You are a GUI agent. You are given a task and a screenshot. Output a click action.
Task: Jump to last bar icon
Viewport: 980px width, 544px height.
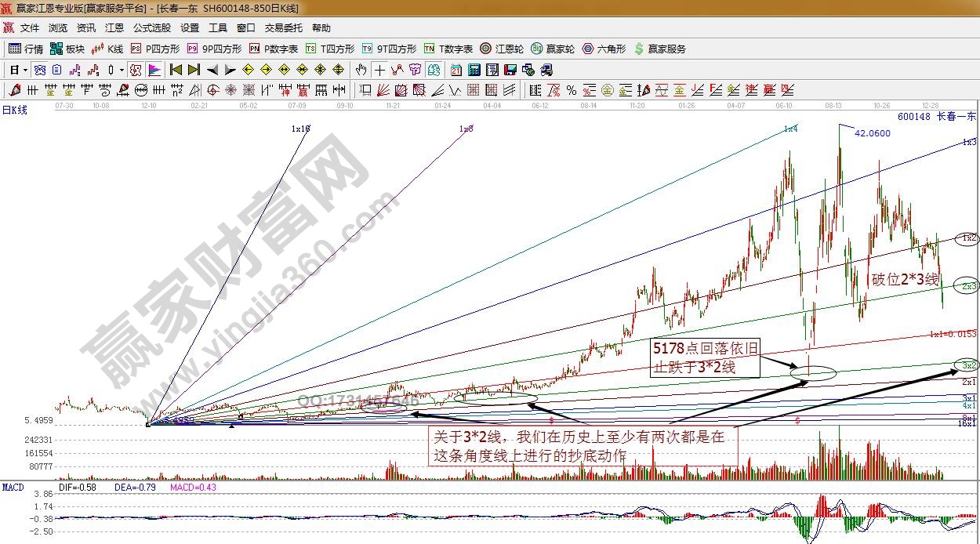194,70
